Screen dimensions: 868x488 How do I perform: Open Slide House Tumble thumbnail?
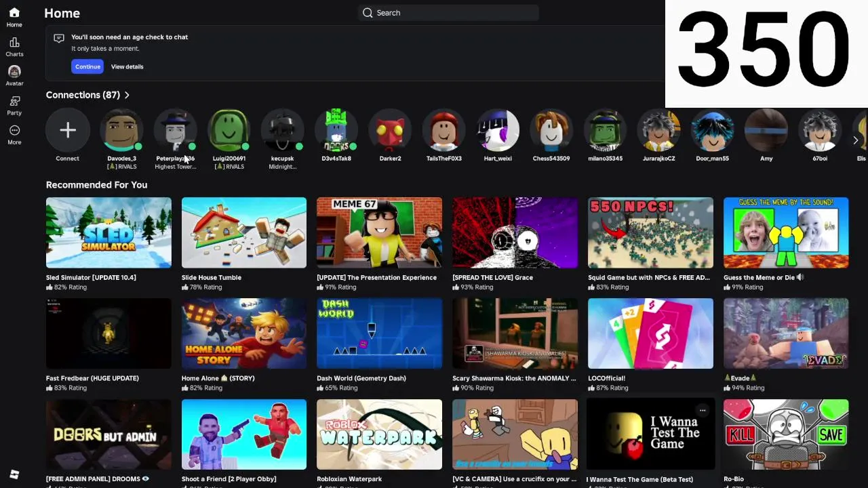click(244, 232)
